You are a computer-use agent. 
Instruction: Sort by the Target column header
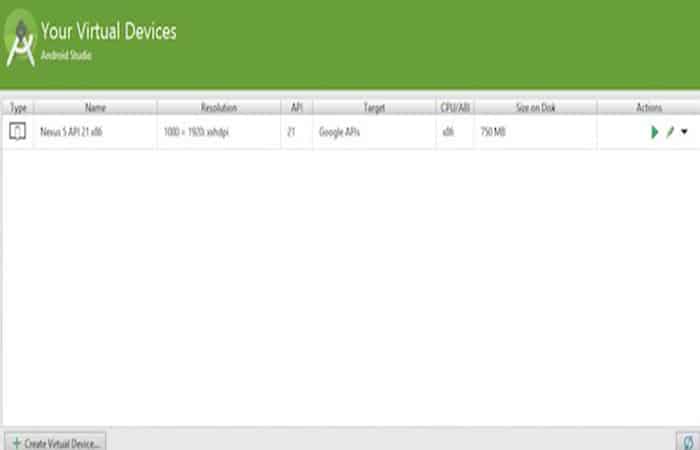(374, 108)
